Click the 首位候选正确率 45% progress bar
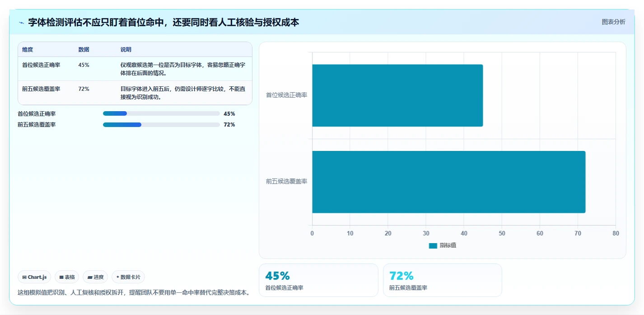The image size is (644, 315). (161, 113)
